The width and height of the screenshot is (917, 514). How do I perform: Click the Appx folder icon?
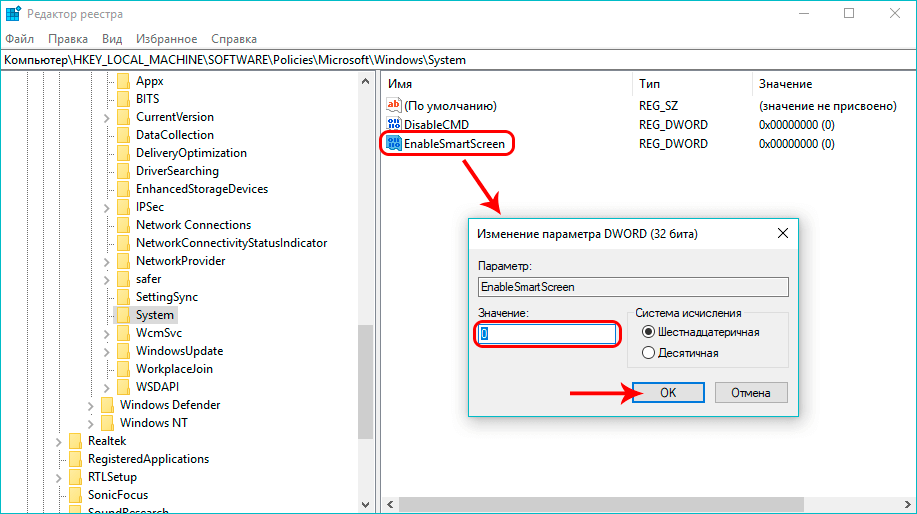pyautogui.click(x=123, y=81)
